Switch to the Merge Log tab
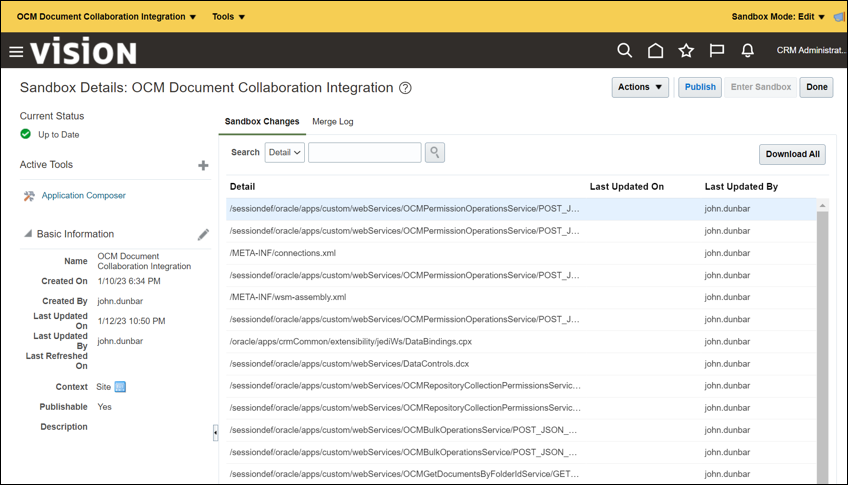 [x=332, y=122]
